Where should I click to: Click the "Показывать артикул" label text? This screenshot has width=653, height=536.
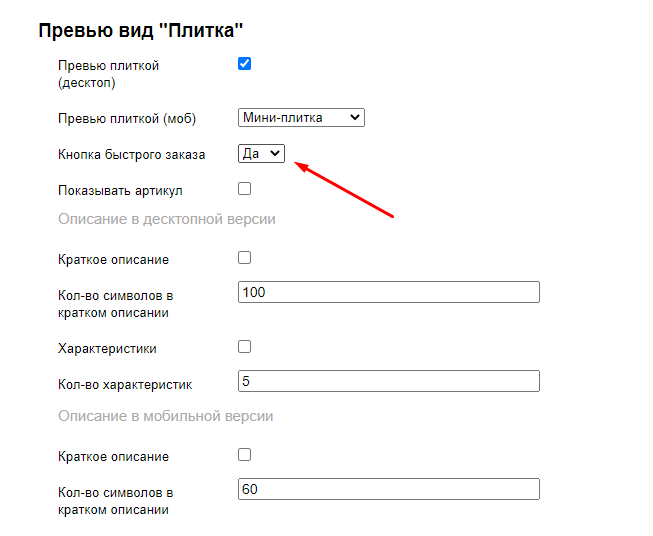(x=120, y=190)
